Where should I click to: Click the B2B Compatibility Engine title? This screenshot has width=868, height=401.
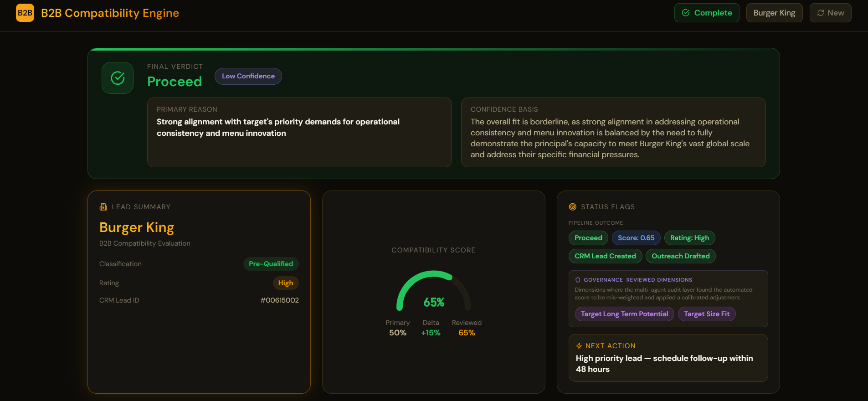tap(110, 13)
